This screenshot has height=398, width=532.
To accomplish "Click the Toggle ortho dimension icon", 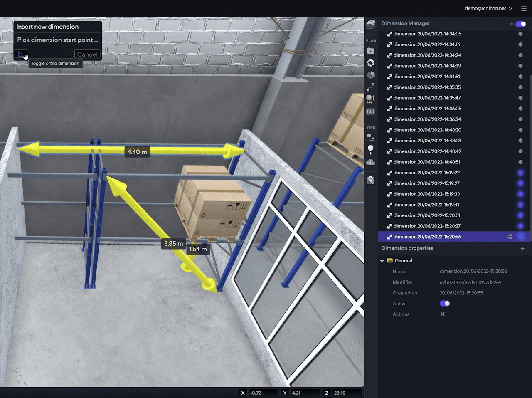I will [x=21, y=54].
